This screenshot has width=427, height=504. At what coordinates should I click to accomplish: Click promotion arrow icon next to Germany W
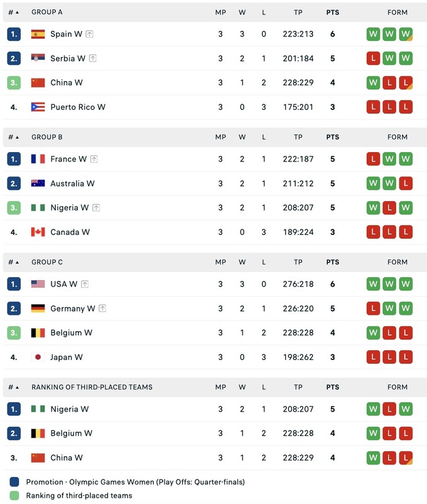click(x=103, y=309)
